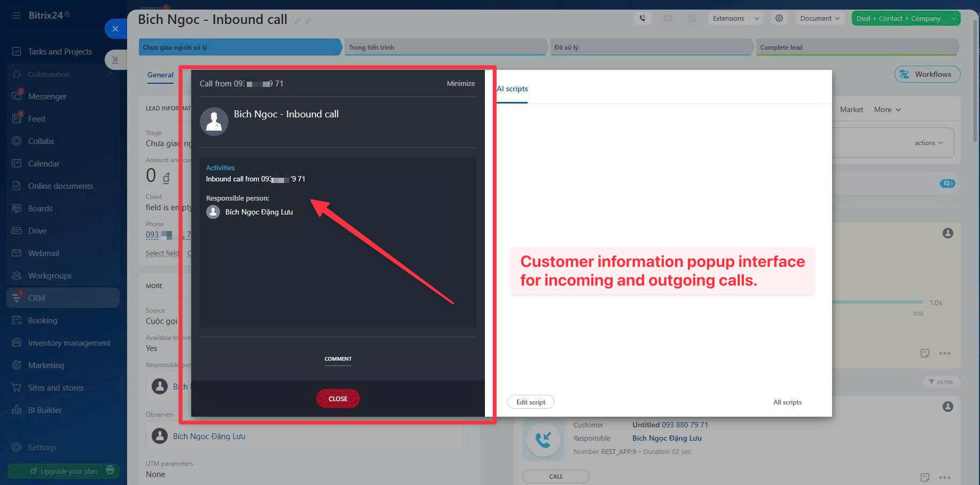Collapse the Collaboration sidebar section
This screenshot has width=980, height=485.
[x=111, y=74]
